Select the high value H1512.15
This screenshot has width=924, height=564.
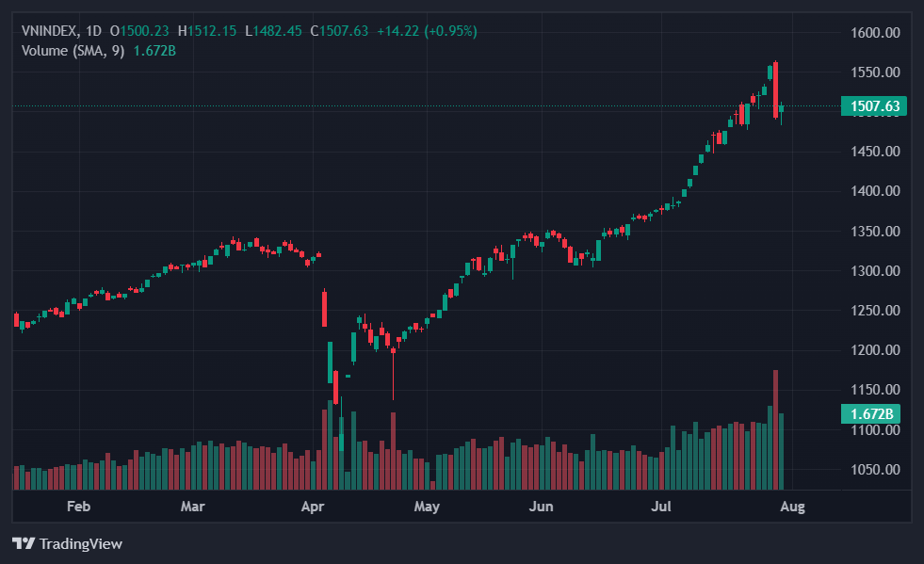[207, 31]
